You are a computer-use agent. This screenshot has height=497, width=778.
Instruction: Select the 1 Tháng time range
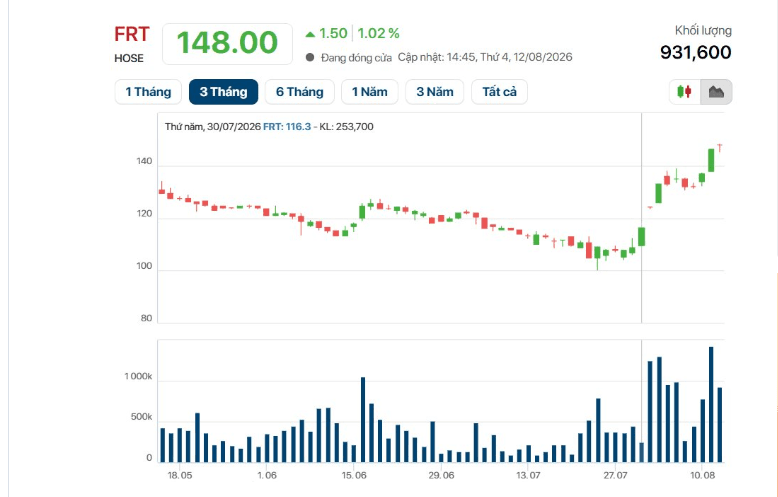click(148, 92)
